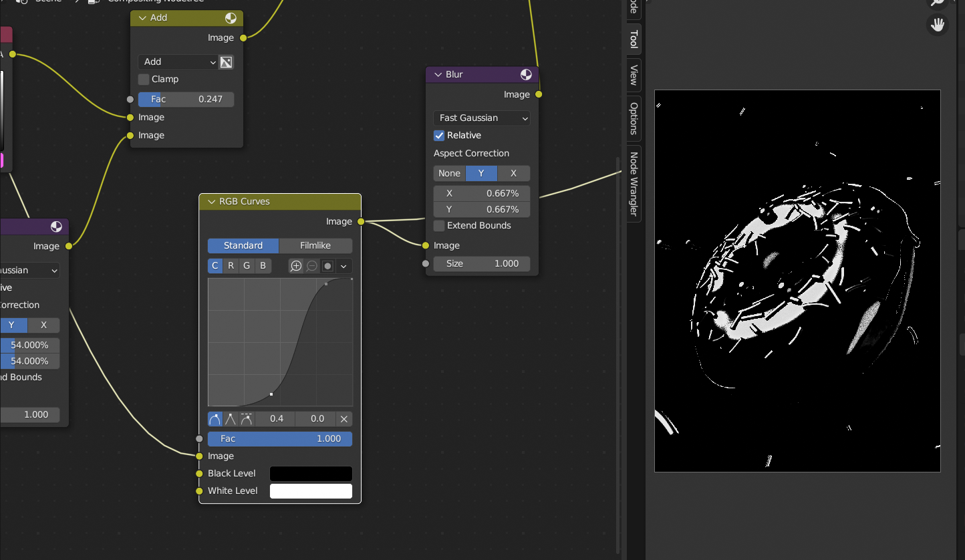This screenshot has height=560, width=965.
Task: Click the node editor vertical scrollbar
Action: (x=617, y=354)
